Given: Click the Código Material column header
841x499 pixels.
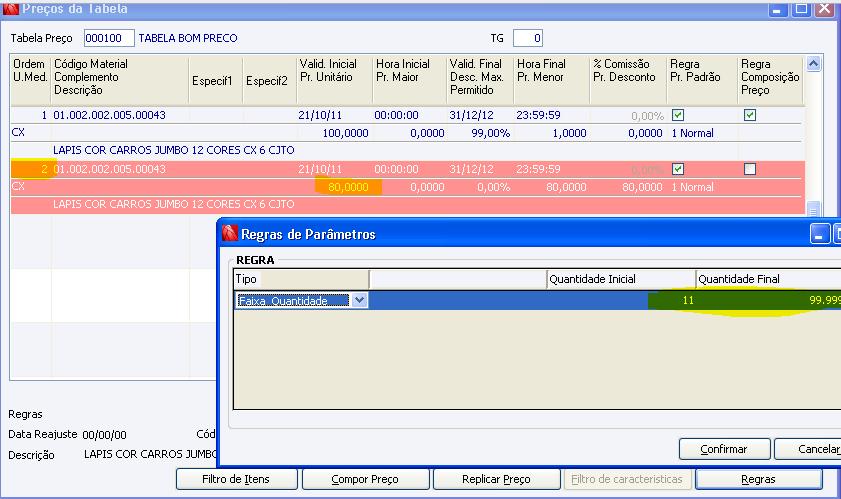Looking at the screenshot, I should pos(120,79).
